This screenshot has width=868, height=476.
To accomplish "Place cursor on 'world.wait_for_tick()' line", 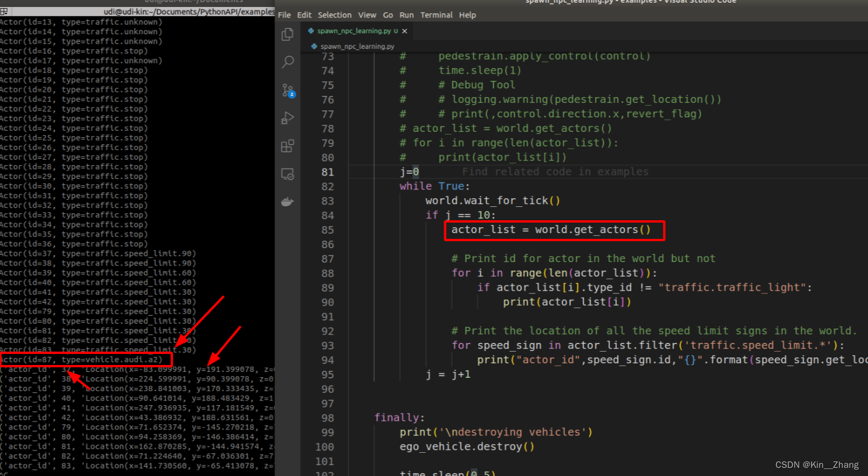I will 492,201.
